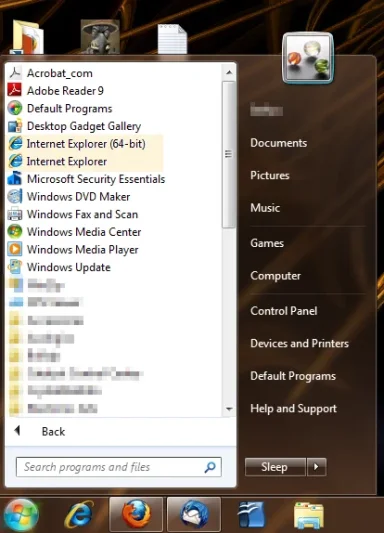Open the Pictures link

click(x=270, y=175)
